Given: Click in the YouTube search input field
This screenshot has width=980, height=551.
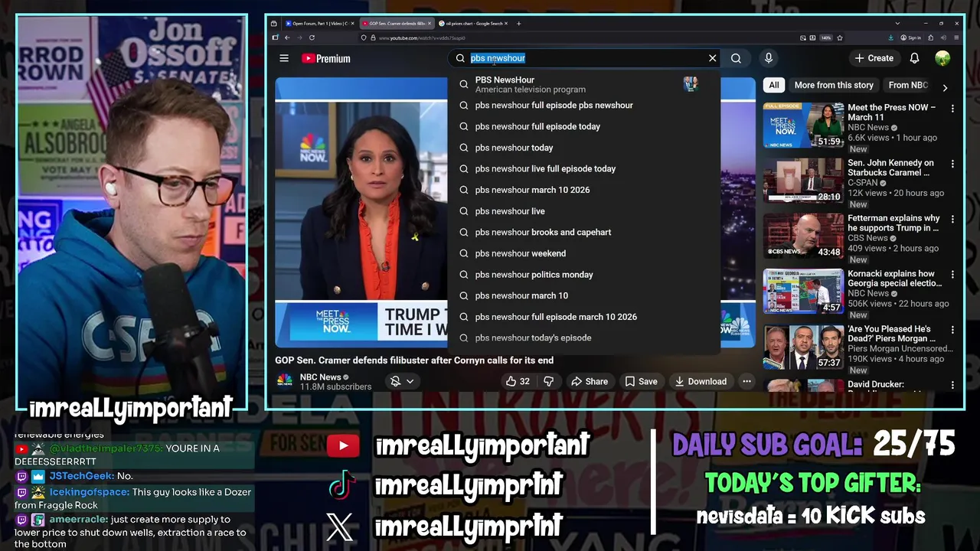Looking at the screenshot, I should pos(586,58).
